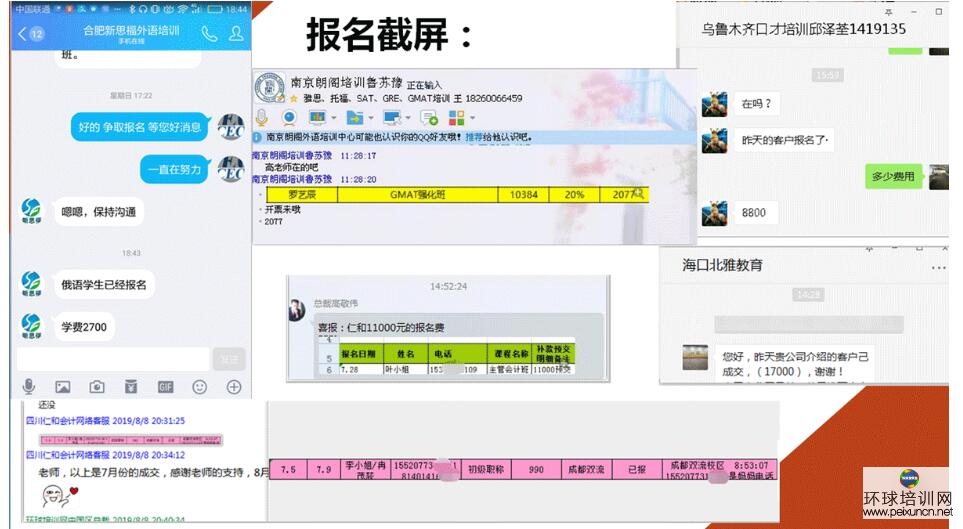Click the 8800 message bubble
The height and width of the screenshot is (529, 963).
754,213
